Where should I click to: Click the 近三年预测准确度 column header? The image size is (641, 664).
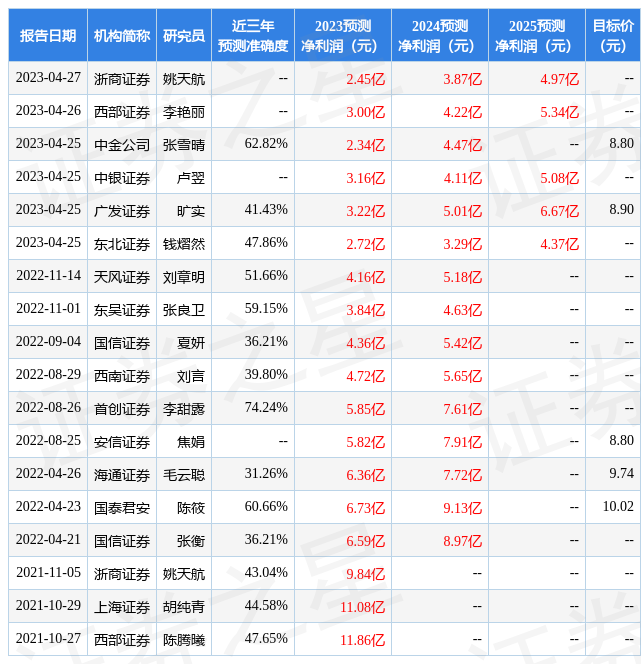pyautogui.click(x=253, y=36)
